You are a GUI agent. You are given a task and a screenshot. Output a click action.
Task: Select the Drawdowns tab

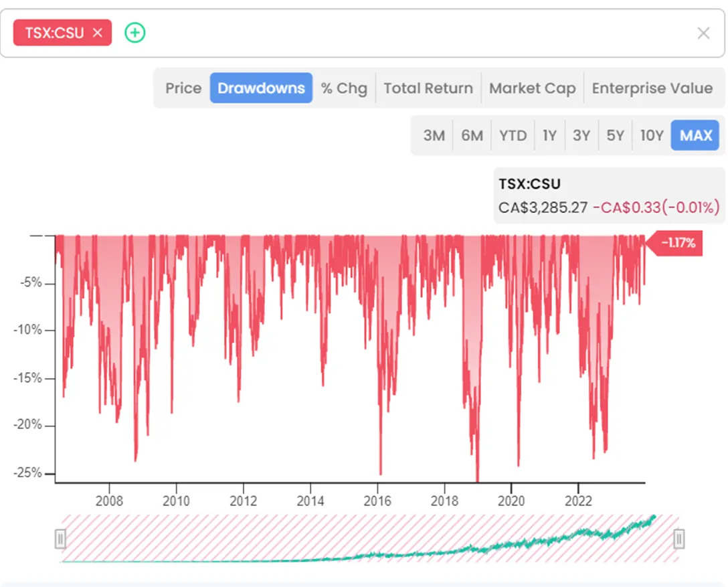[261, 88]
